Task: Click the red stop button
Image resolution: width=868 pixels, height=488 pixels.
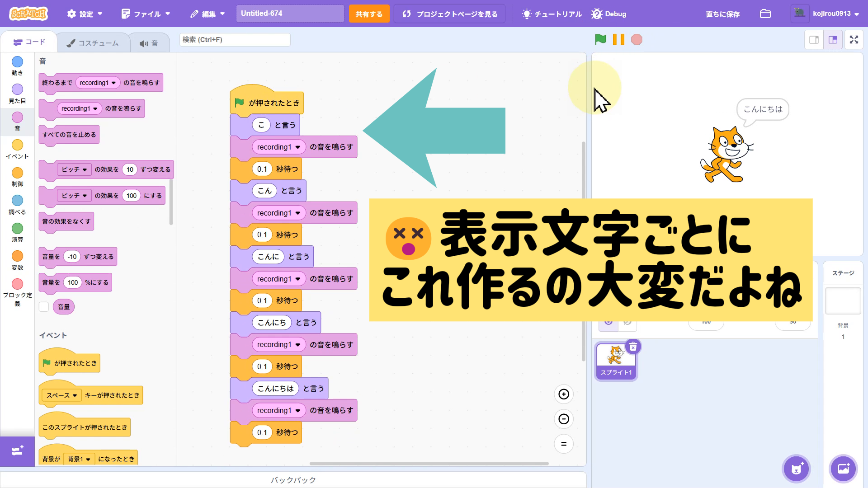Action: [x=637, y=40]
